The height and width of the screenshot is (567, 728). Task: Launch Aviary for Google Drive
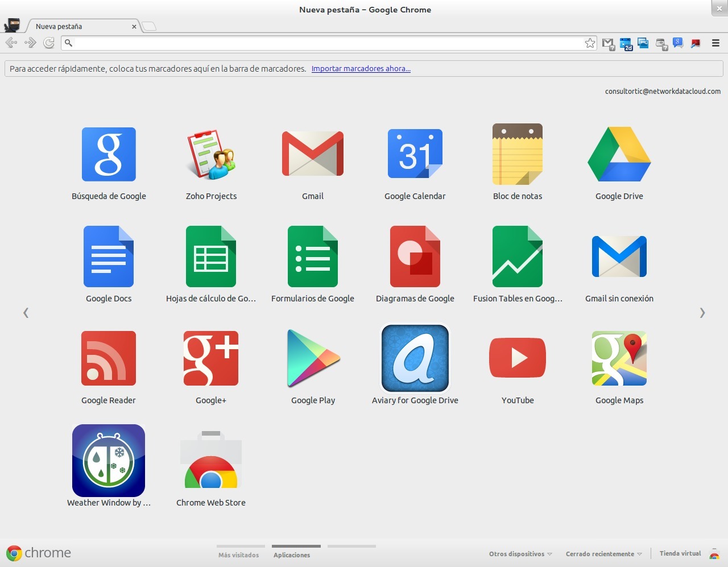(415, 358)
